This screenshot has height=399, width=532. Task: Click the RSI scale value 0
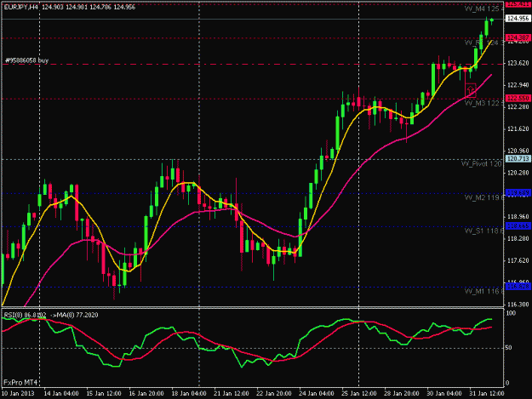click(507, 383)
